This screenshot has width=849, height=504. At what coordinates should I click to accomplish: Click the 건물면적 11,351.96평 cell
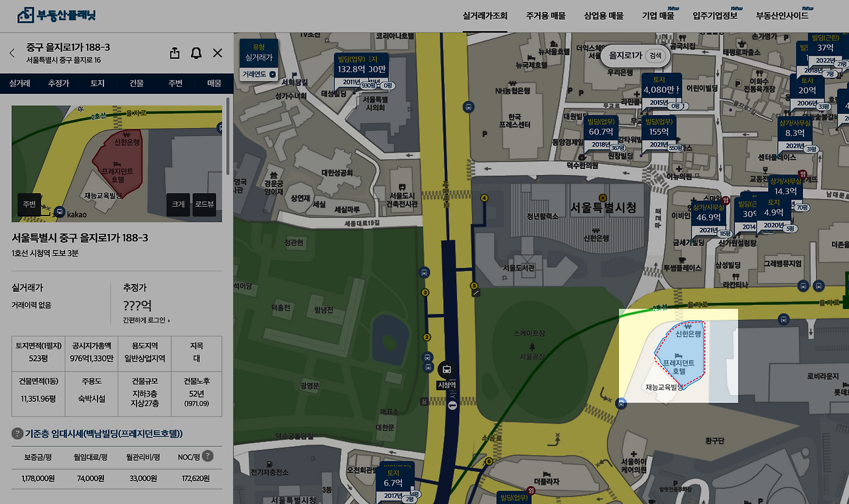coord(38,393)
